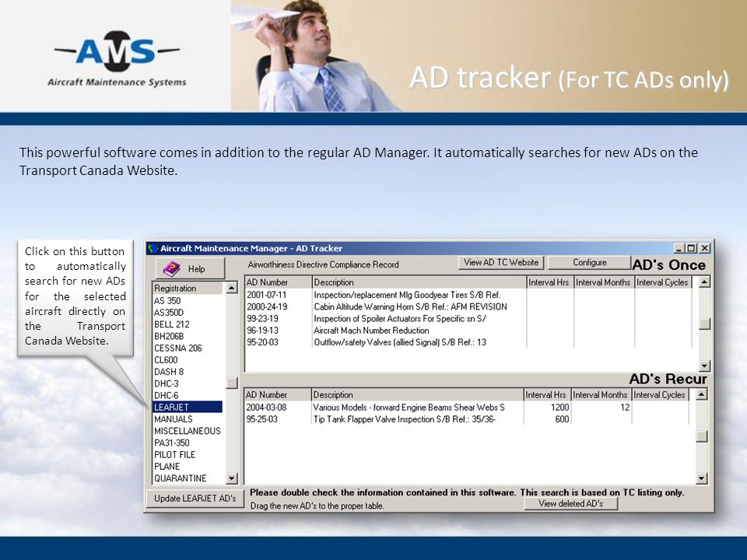Select AD 2000-24-19 row

click(x=468, y=306)
